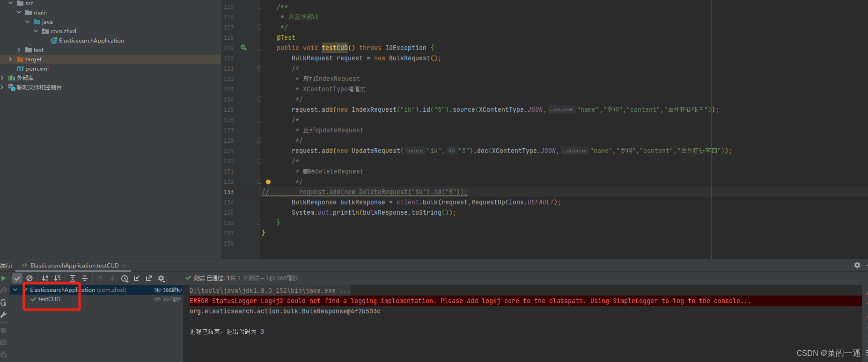Close the ElasticsearchApplication.testCUD run tab
868x362 pixels.
[x=124, y=266]
